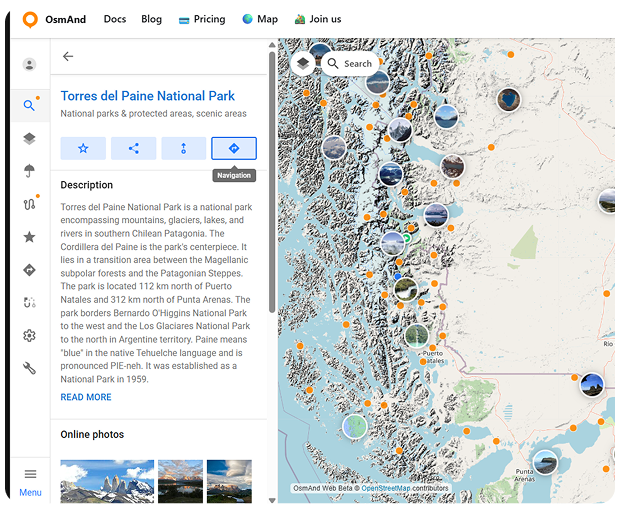Open the Weather umbrella icon in sidebar
This screenshot has width=620, height=510.
point(29,171)
